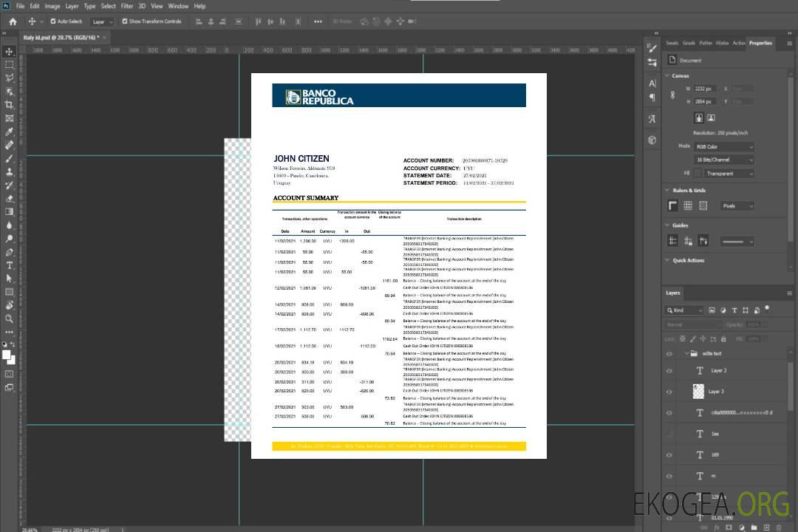Select the Crop tool

coord(9,105)
